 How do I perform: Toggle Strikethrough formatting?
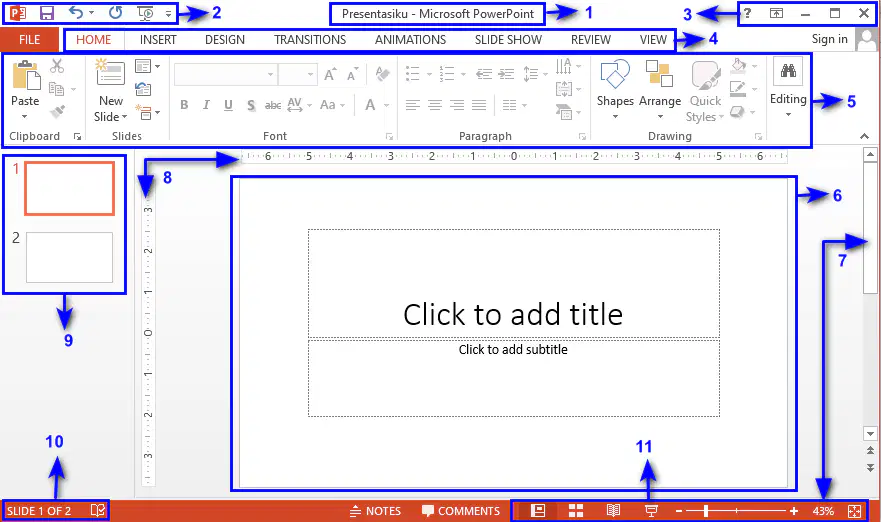273,105
